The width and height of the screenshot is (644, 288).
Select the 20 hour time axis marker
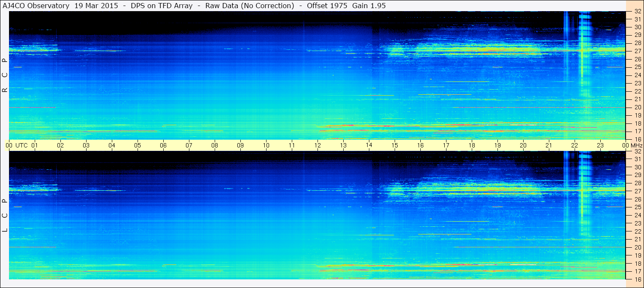pos(523,145)
